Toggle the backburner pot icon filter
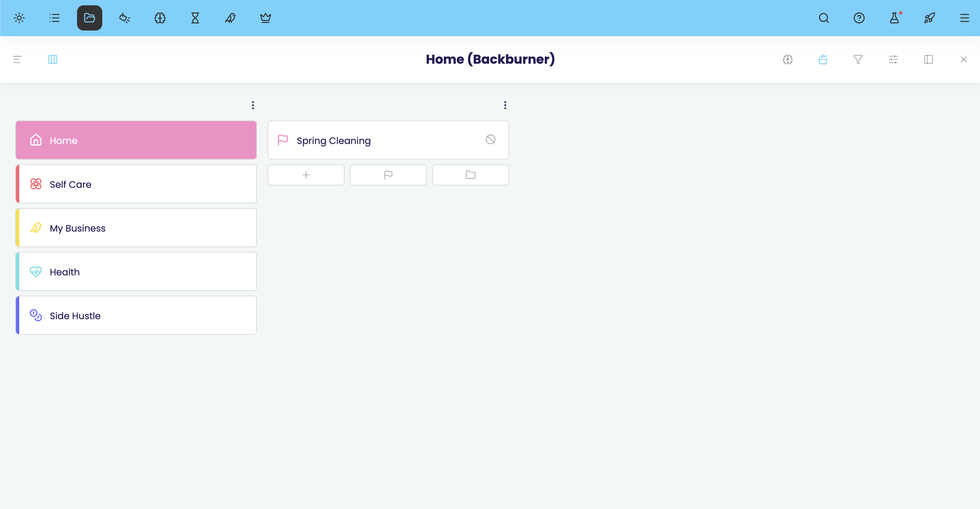Viewport: 980px width, 509px height. click(823, 59)
